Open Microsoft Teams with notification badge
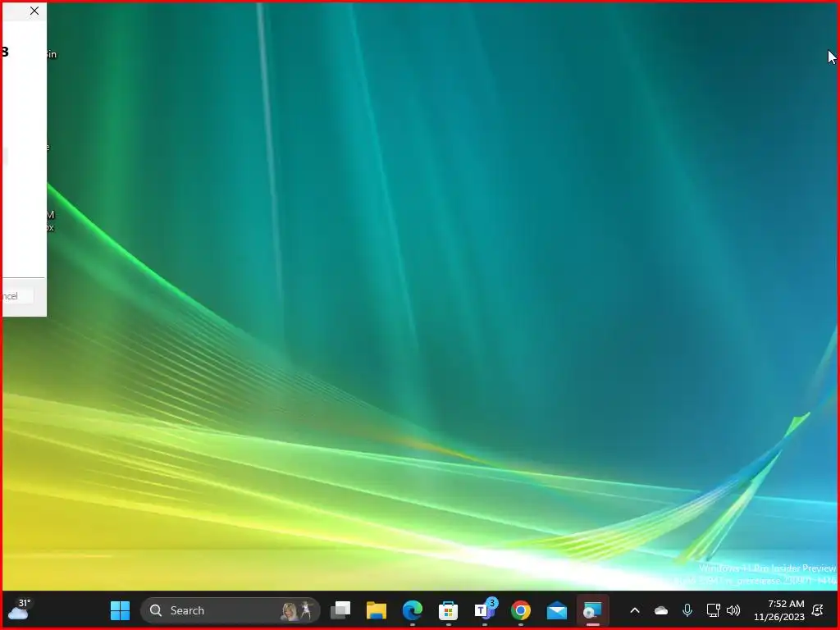Viewport: 840px width, 630px height. [x=485, y=610]
